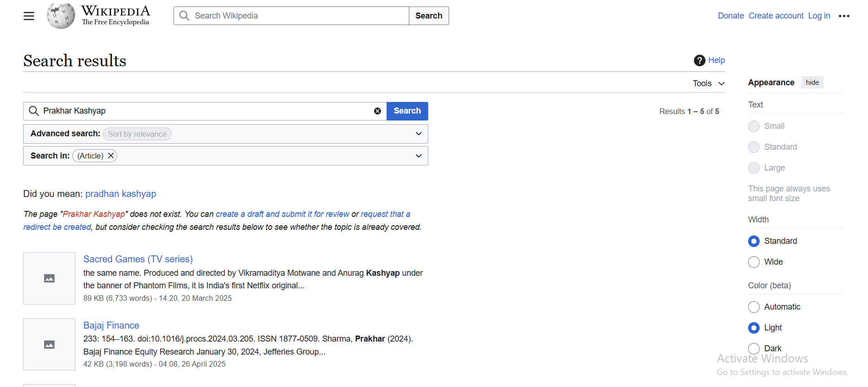Hide the Appearance panel

[x=812, y=82]
